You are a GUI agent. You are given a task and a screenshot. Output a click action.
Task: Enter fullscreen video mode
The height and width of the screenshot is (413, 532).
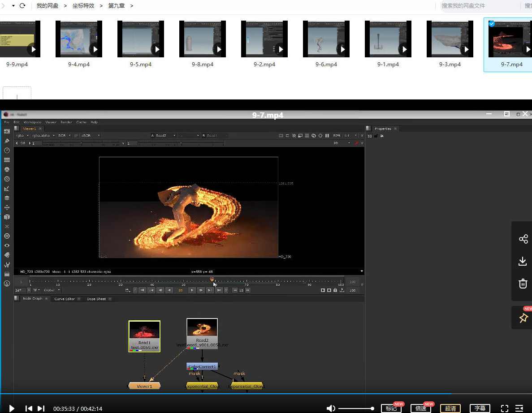[x=505, y=409]
